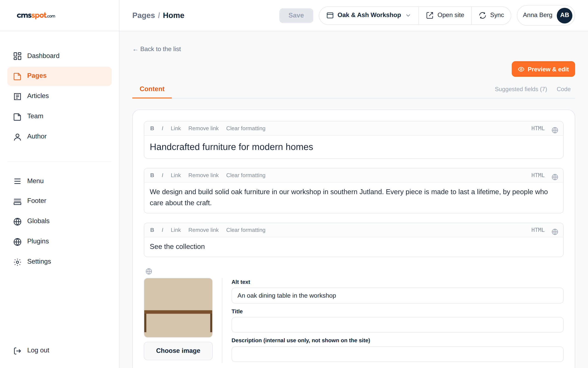This screenshot has width=588, height=368.
Task: Open Settings via gear icon
Action: [17, 262]
